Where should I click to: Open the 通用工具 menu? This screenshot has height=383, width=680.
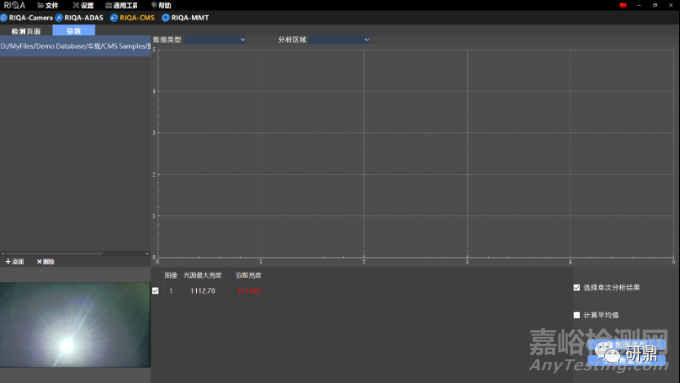coord(121,5)
